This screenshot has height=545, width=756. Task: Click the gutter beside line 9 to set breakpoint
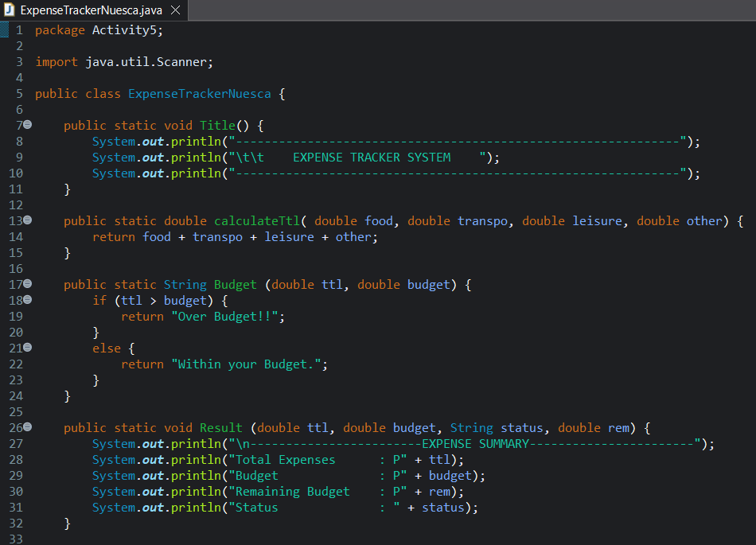click(x=8, y=157)
